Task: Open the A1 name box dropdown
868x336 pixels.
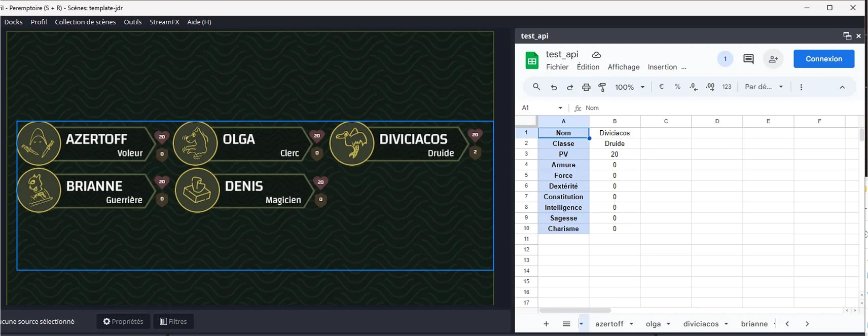Action: click(560, 108)
